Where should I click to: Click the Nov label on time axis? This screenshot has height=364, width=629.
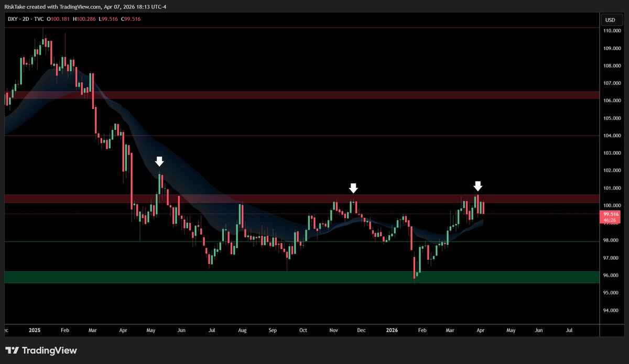point(334,330)
